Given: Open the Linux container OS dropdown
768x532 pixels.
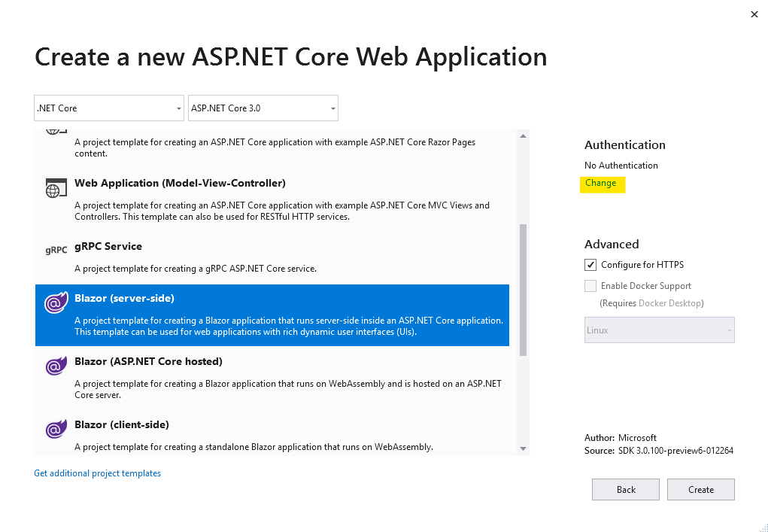Looking at the screenshot, I should coord(659,330).
